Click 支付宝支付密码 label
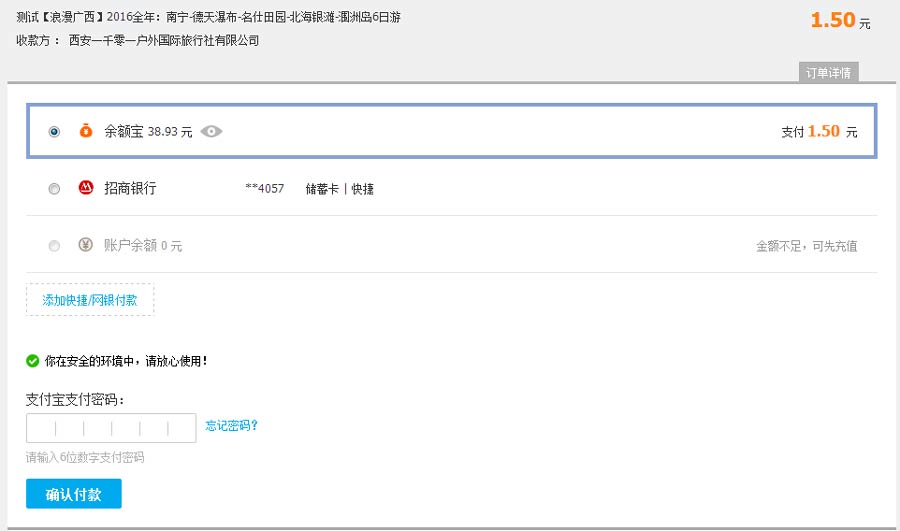 (x=75, y=400)
